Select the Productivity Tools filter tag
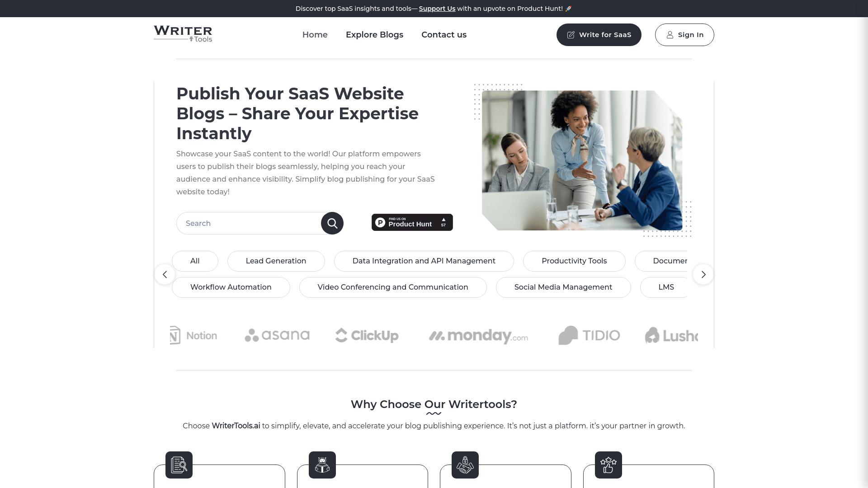Image resolution: width=868 pixels, height=488 pixels. [574, 260]
